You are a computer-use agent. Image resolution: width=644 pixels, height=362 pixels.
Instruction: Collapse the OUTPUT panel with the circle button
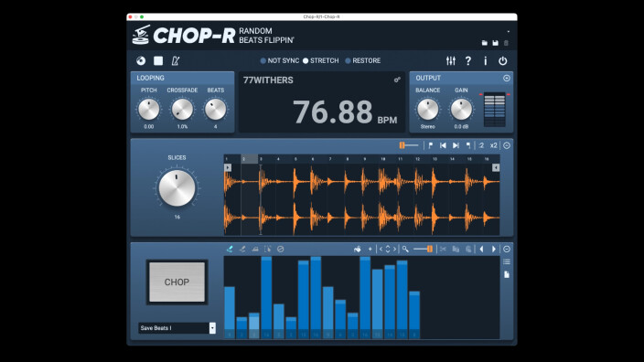coord(507,78)
